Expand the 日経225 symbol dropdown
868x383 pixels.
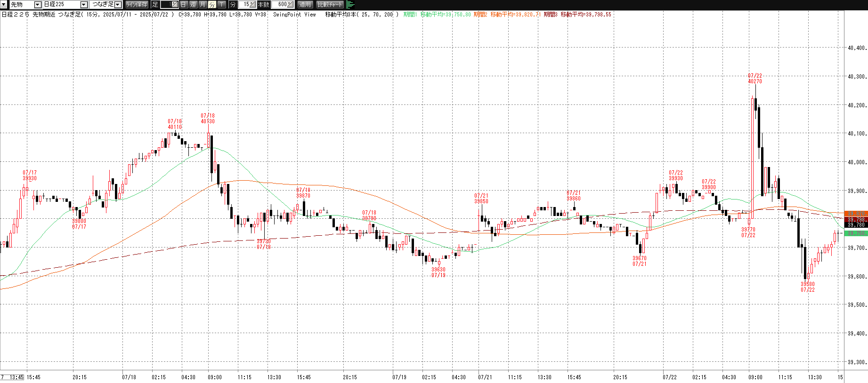84,5
